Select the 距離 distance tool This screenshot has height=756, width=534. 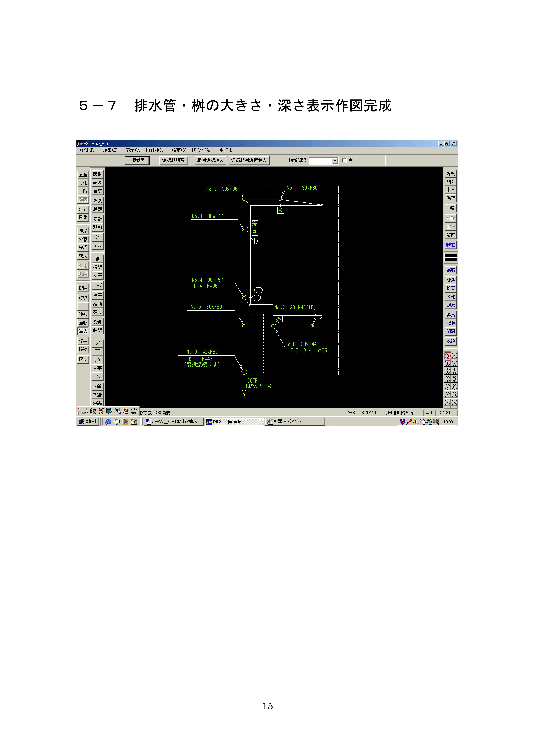pos(97,227)
